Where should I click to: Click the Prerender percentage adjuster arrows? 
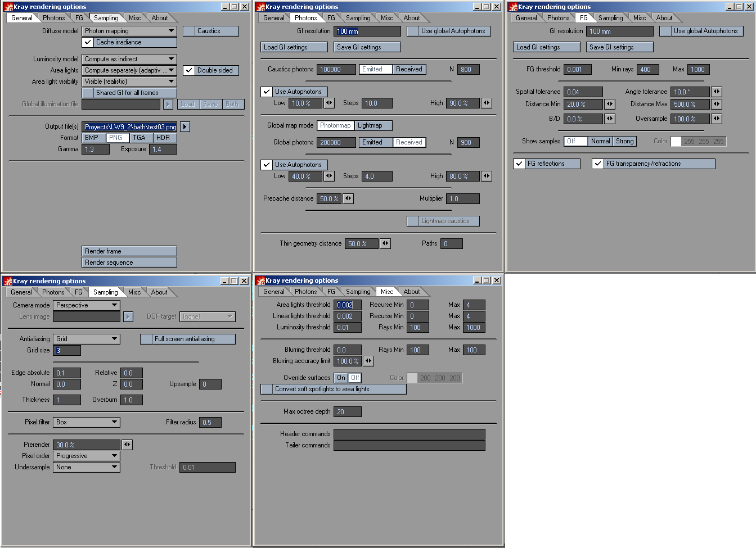click(x=127, y=445)
